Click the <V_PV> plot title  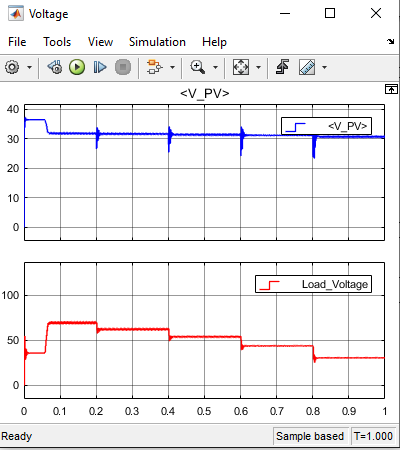[x=205, y=93]
